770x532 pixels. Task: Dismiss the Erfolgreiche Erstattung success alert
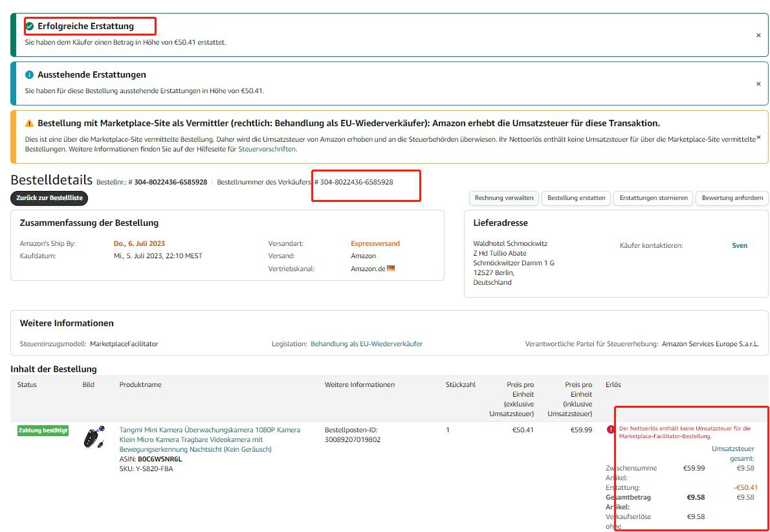[x=758, y=36]
